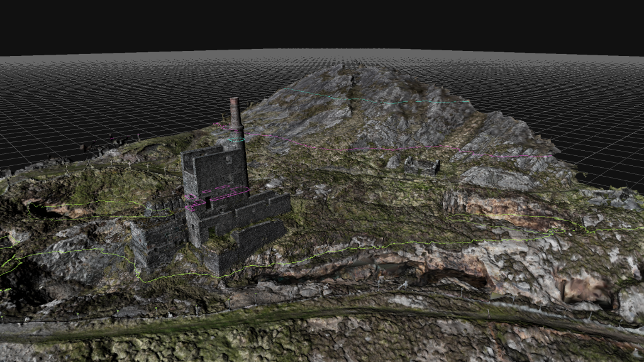Image resolution: width=644 pixels, height=362 pixels.
Task: Select the magenta contour line across the hillside
Action: pos(352,150)
